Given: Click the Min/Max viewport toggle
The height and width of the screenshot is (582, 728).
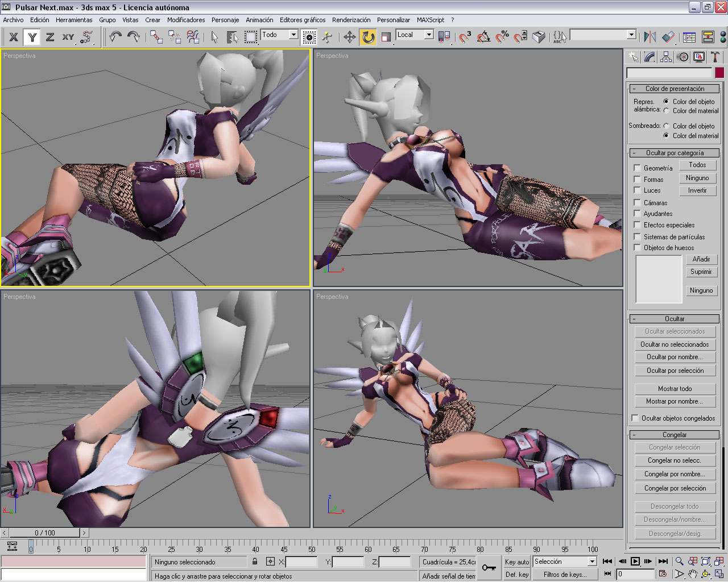Looking at the screenshot, I should point(719,574).
